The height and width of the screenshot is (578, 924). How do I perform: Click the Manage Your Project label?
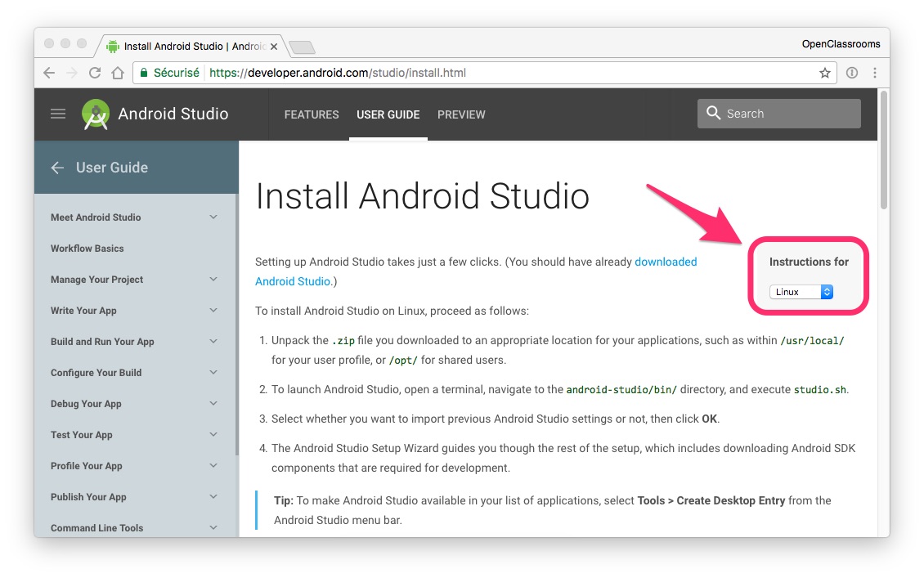tap(96, 280)
